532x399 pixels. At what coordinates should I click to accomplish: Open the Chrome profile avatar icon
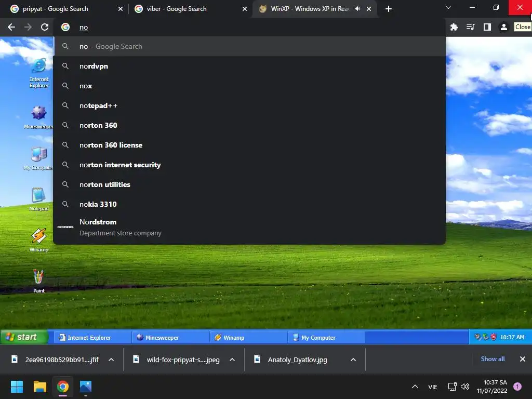[x=503, y=27]
